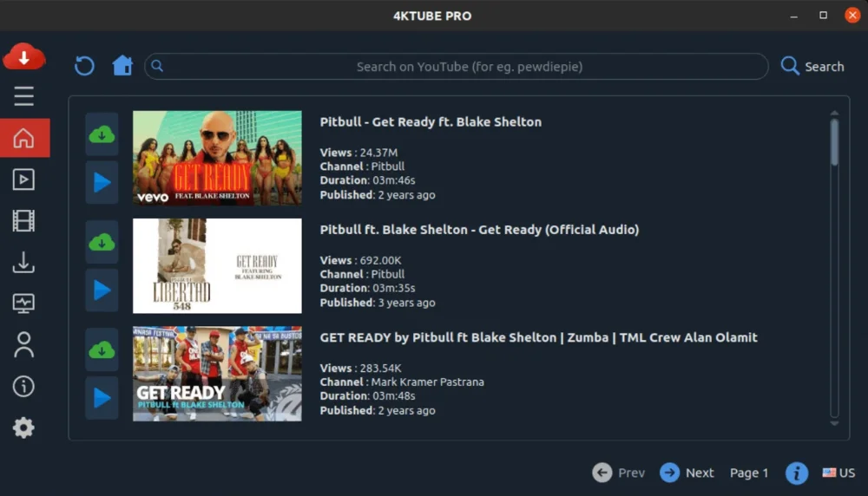The image size is (868, 496).
Task: Play Pitbull - Get Ready ft. Blake Shelton
Action: [102, 182]
